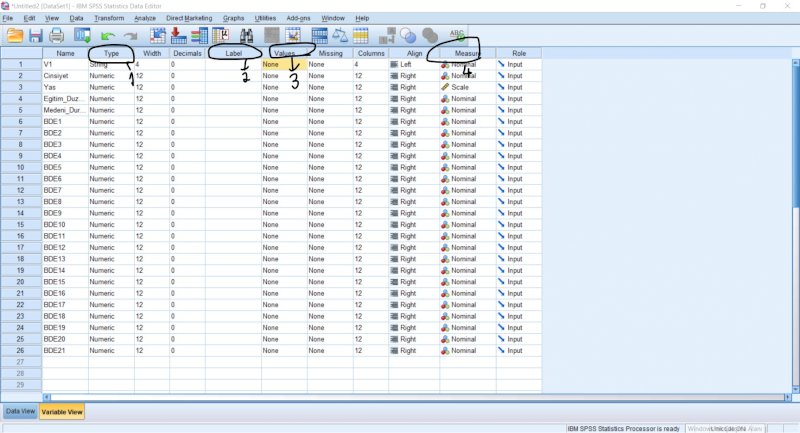Save the dataset with the floppy disk icon

tap(36, 36)
